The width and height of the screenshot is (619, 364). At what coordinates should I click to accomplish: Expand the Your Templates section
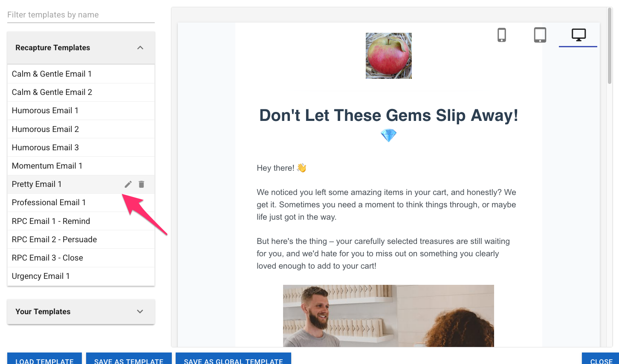140,312
